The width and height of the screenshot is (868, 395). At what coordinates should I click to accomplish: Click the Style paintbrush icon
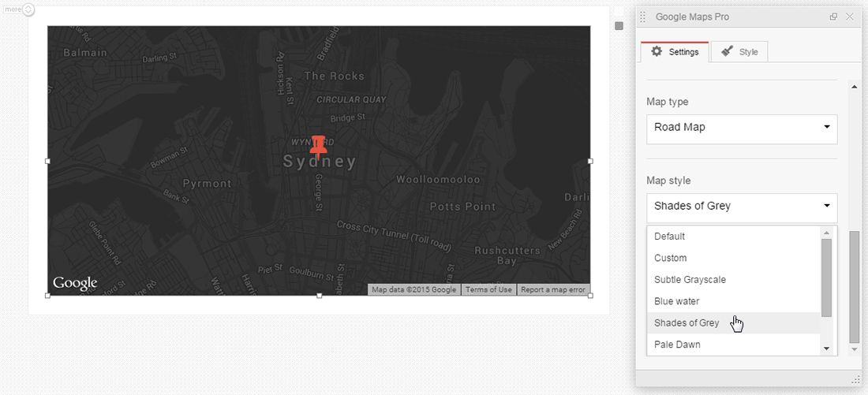(x=728, y=51)
